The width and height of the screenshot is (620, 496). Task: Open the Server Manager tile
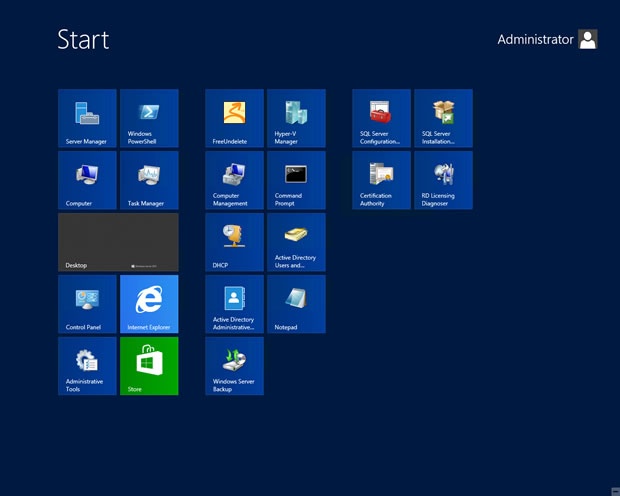[x=87, y=118]
